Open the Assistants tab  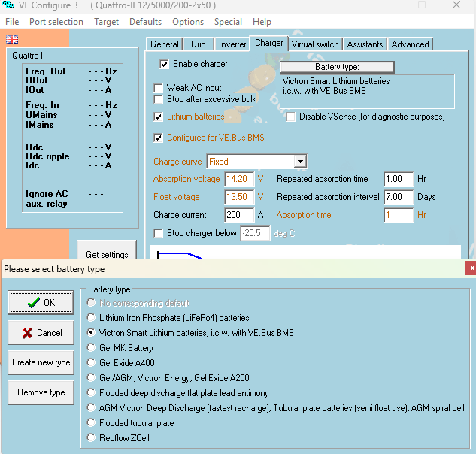(x=365, y=44)
